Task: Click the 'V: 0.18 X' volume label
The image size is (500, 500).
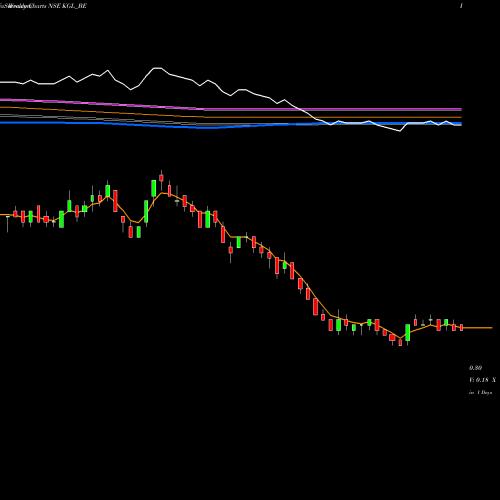Action: click(x=482, y=380)
